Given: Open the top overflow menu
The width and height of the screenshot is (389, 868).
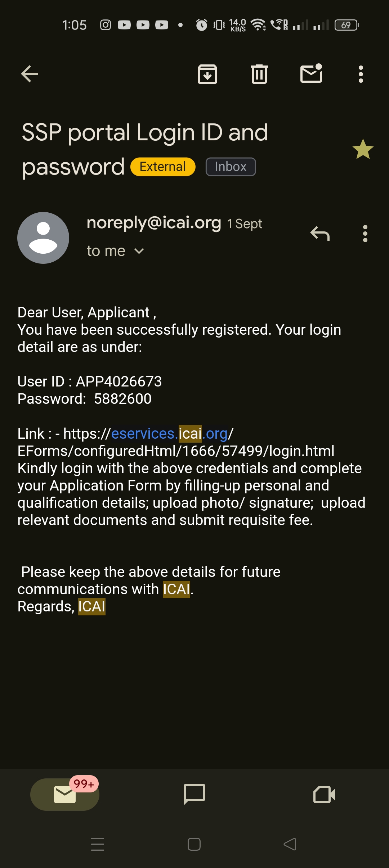Looking at the screenshot, I should [x=361, y=74].
